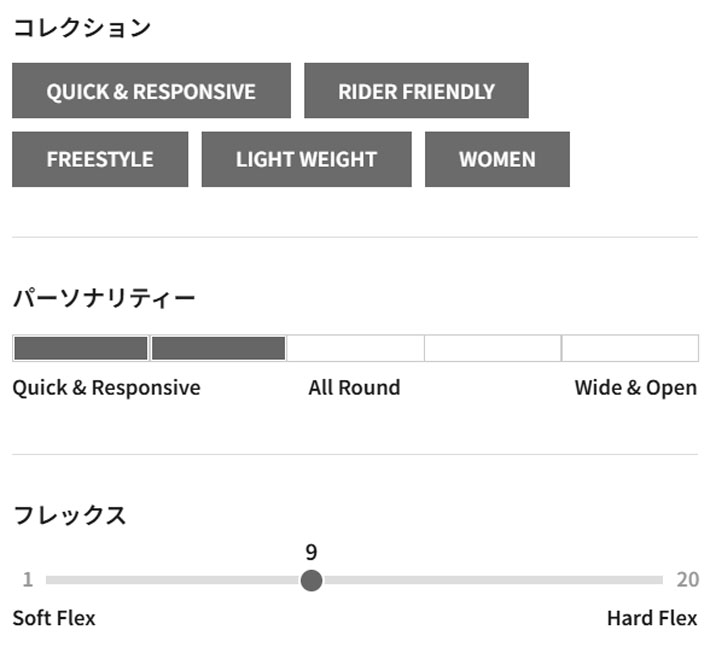Choose the LIGHT WEIGHT collection button
Image resolution: width=710 pixels, height=653 pixels.
click(306, 159)
